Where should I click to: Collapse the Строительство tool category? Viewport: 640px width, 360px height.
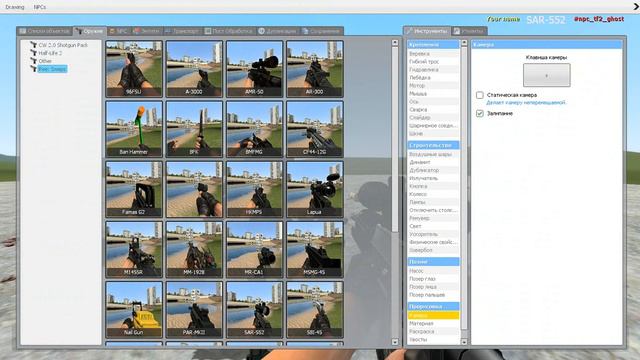[x=433, y=145]
